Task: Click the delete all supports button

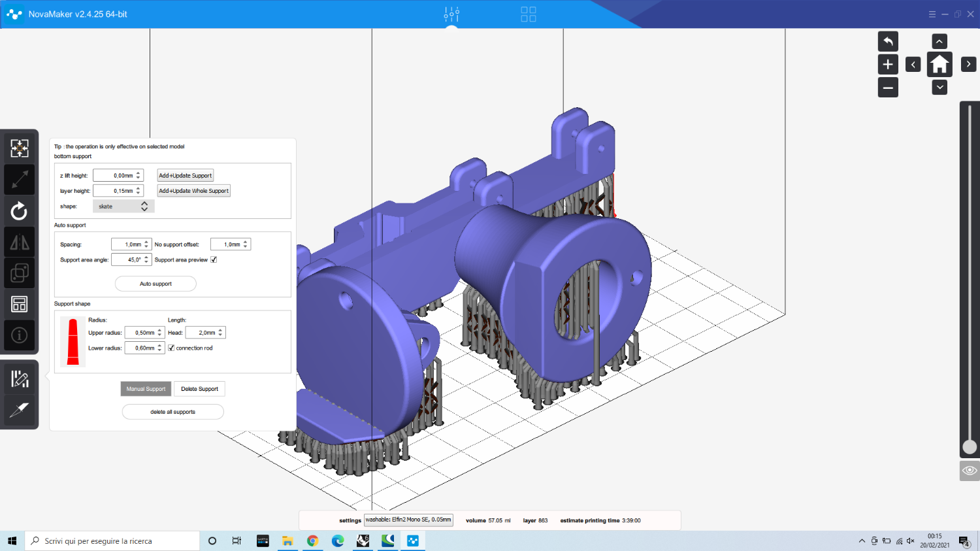Action: coord(172,412)
